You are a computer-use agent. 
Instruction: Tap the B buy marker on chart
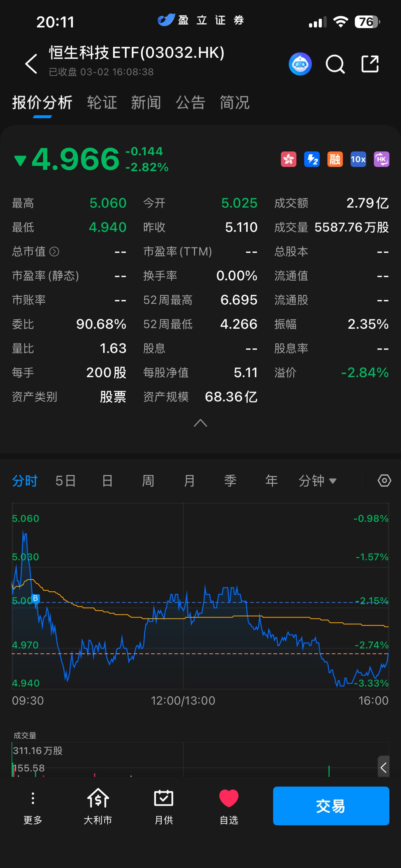tap(35, 598)
